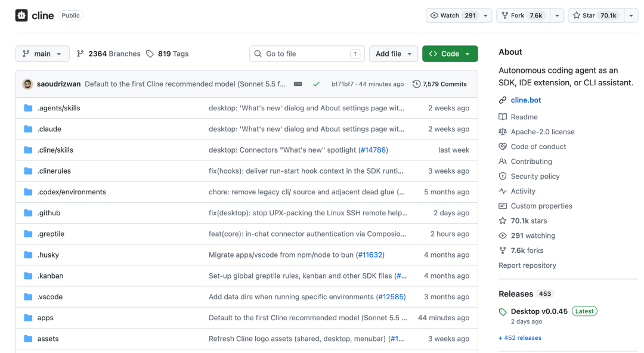Image resolution: width=644 pixels, height=353 pixels.
Task: Expand the Watch notifications dropdown arrow
Action: tap(485, 15)
